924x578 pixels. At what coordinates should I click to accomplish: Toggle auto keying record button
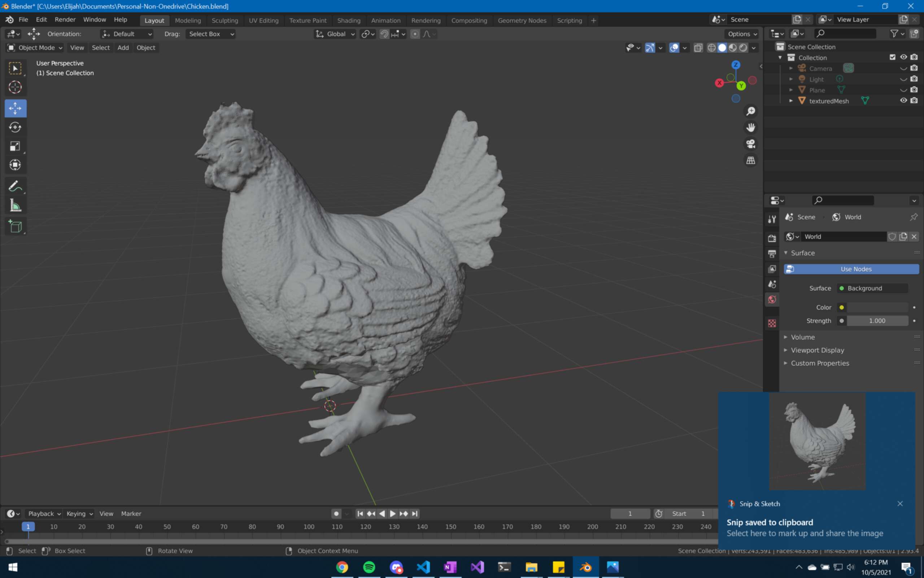click(x=336, y=513)
